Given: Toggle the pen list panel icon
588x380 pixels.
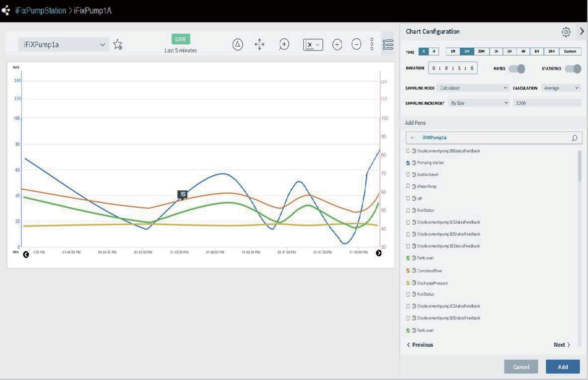Looking at the screenshot, I should tap(388, 45).
